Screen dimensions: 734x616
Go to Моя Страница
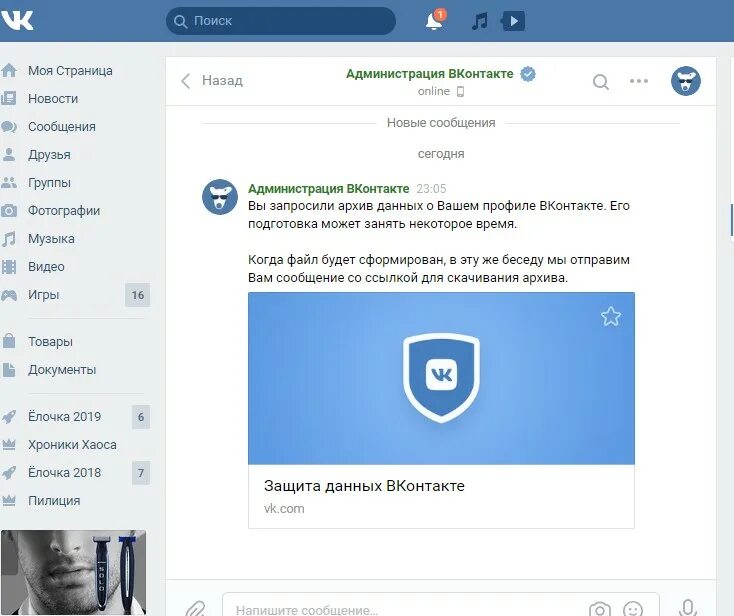70,71
